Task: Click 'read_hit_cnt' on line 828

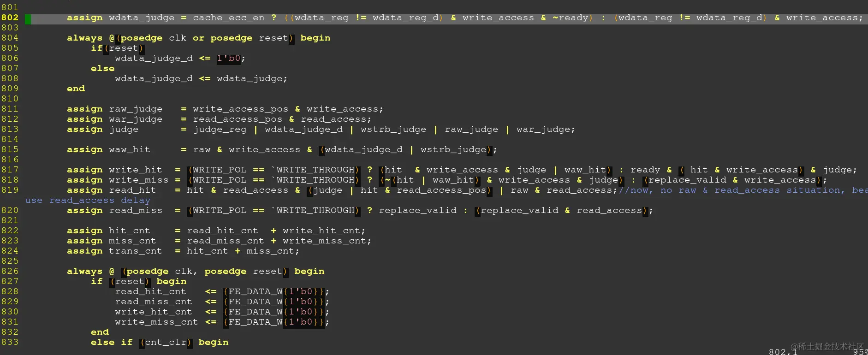Action: (x=151, y=291)
